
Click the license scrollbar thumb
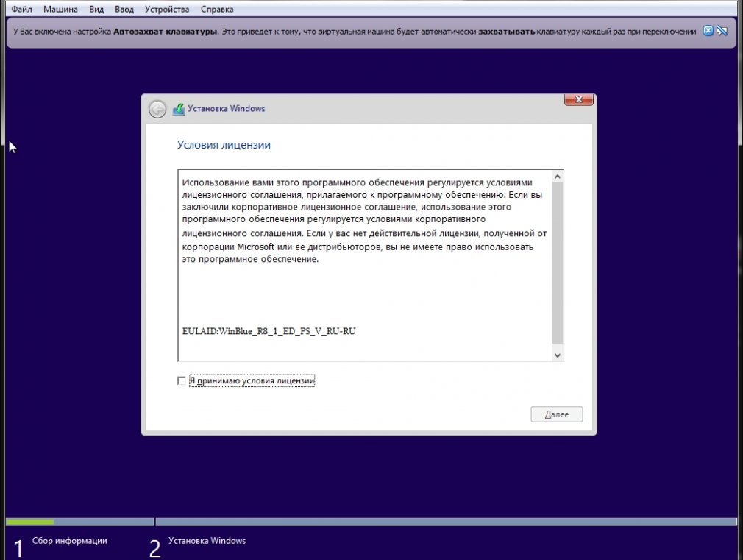click(558, 263)
